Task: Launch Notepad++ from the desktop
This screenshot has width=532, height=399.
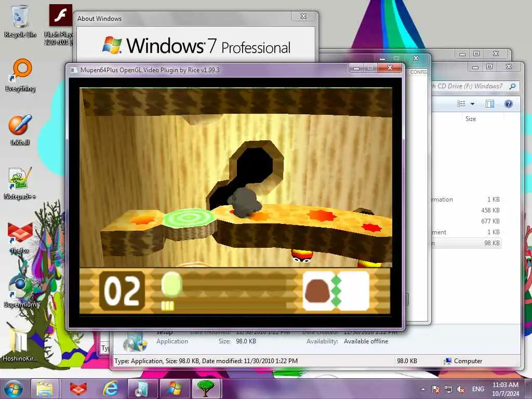Action: (20, 183)
